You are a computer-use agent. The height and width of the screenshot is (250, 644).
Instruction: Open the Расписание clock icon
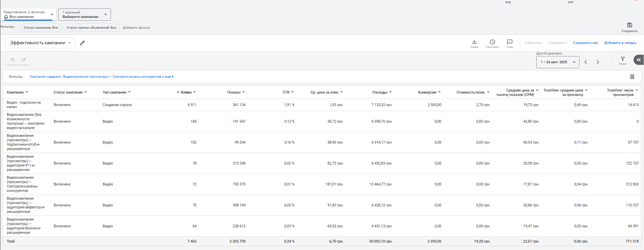click(x=492, y=42)
